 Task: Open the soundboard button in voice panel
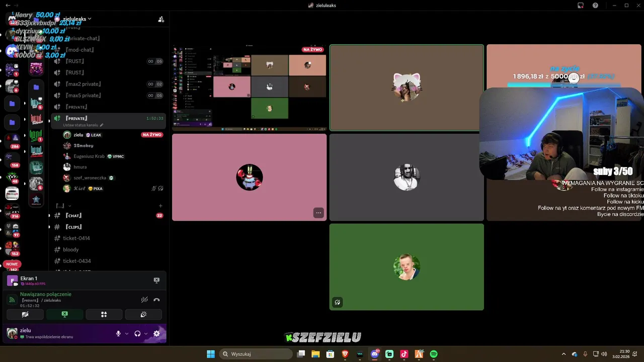(143, 314)
